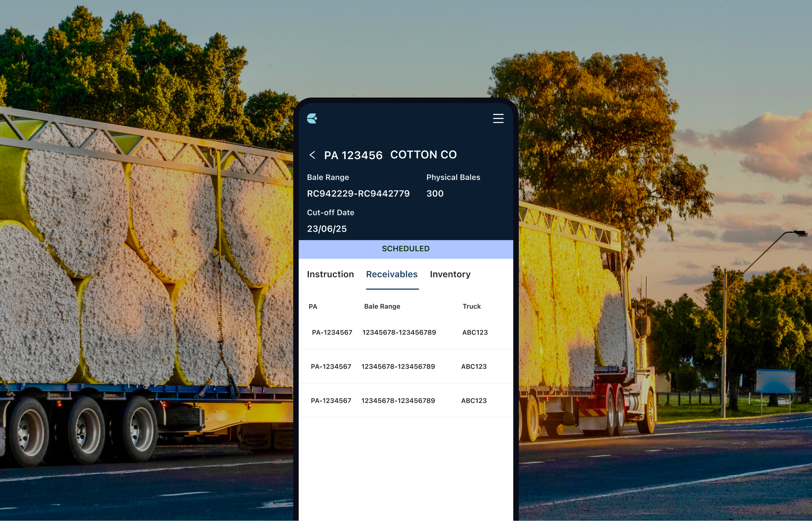The width and height of the screenshot is (812, 521).
Task: Click the cut-off date 23/06/25
Action: (326, 229)
